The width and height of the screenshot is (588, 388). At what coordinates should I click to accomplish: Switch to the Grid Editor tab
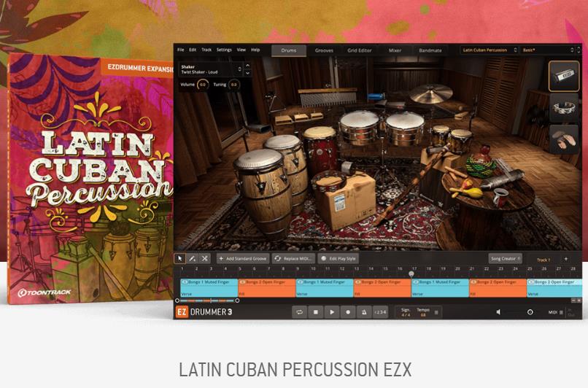point(359,50)
